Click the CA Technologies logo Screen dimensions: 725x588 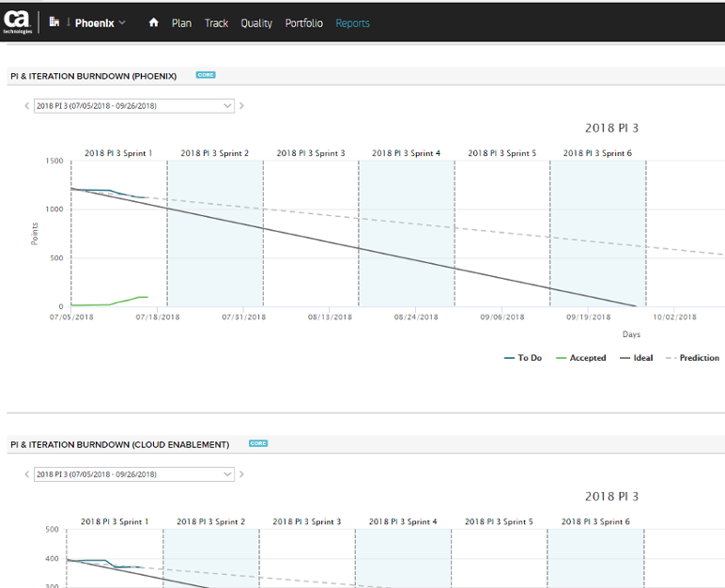tap(18, 22)
